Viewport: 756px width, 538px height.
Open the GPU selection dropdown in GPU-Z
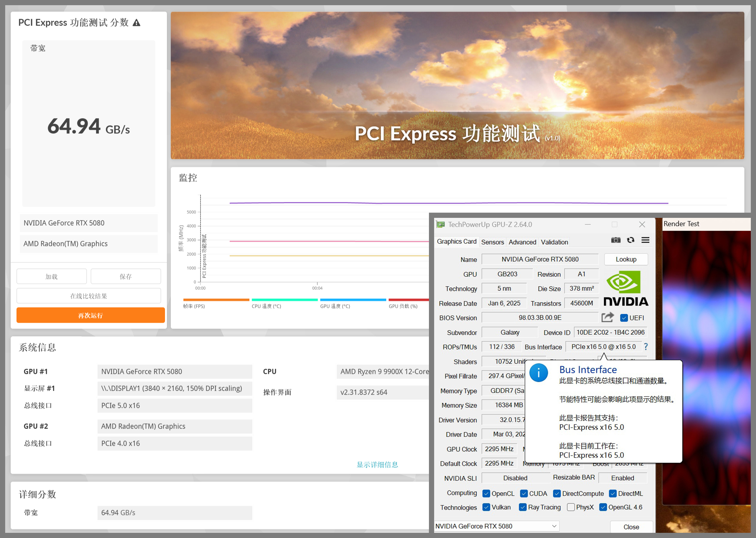[497, 526]
